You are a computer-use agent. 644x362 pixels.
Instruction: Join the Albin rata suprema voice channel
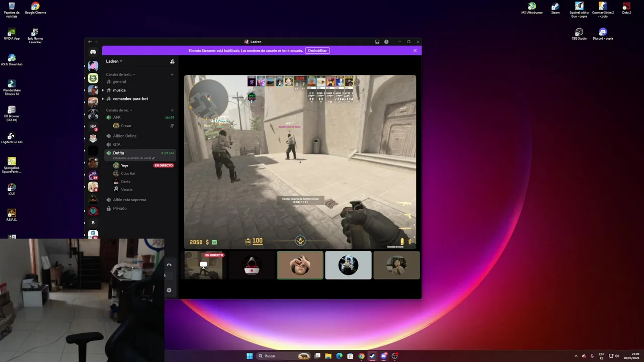click(140, 200)
